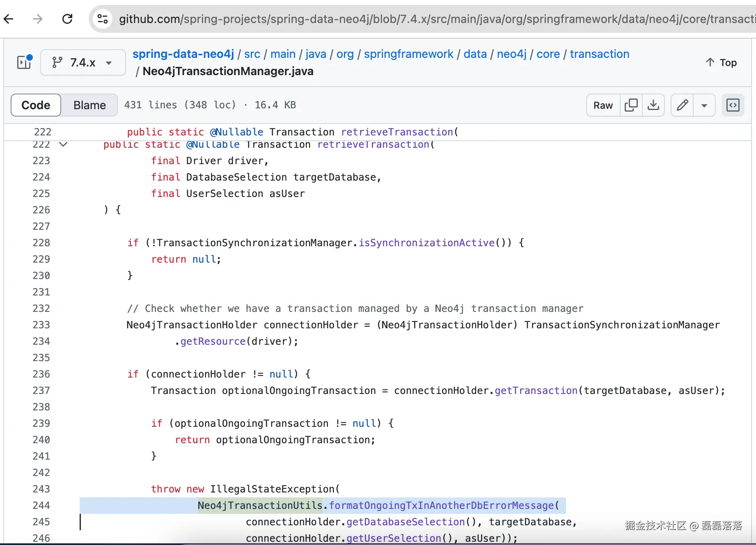Click the isSynchronizationActive method name
The width and height of the screenshot is (756, 545).
(427, 243)
